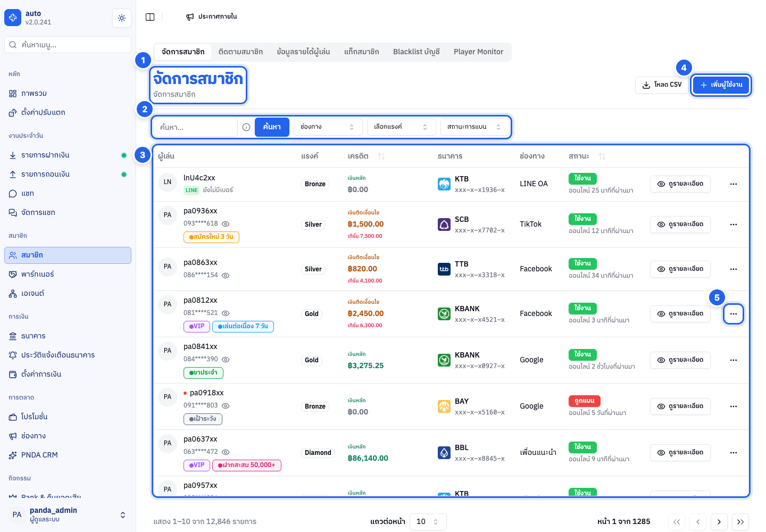
Task: Open ภาพรวม dashboard in sidebar
Action: [x=68, y=94]
